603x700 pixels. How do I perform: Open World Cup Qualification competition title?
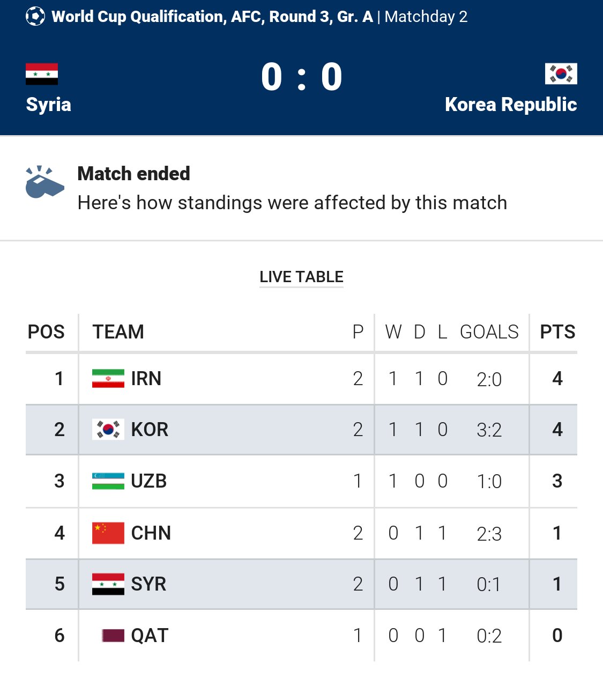click(x=212, y=17)
